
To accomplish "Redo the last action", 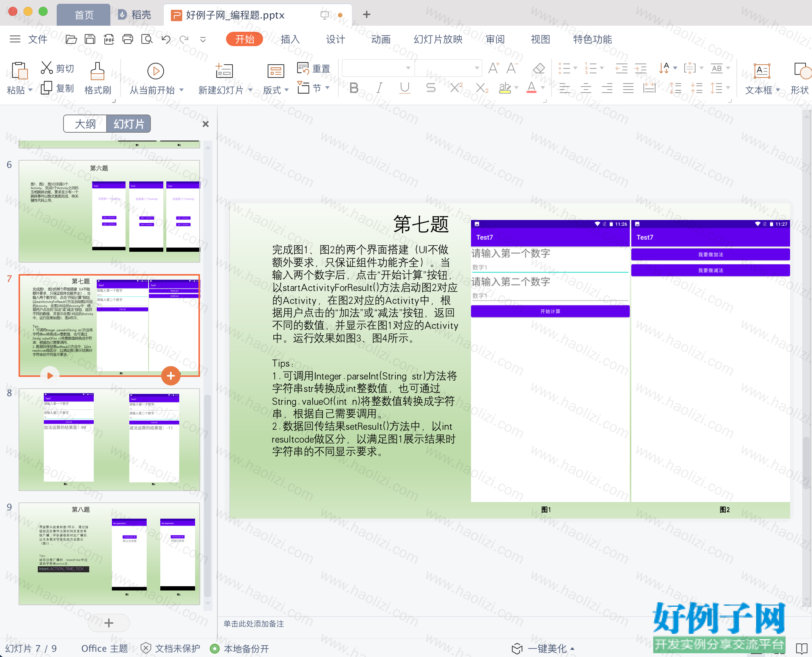I will tap(184, 39).
